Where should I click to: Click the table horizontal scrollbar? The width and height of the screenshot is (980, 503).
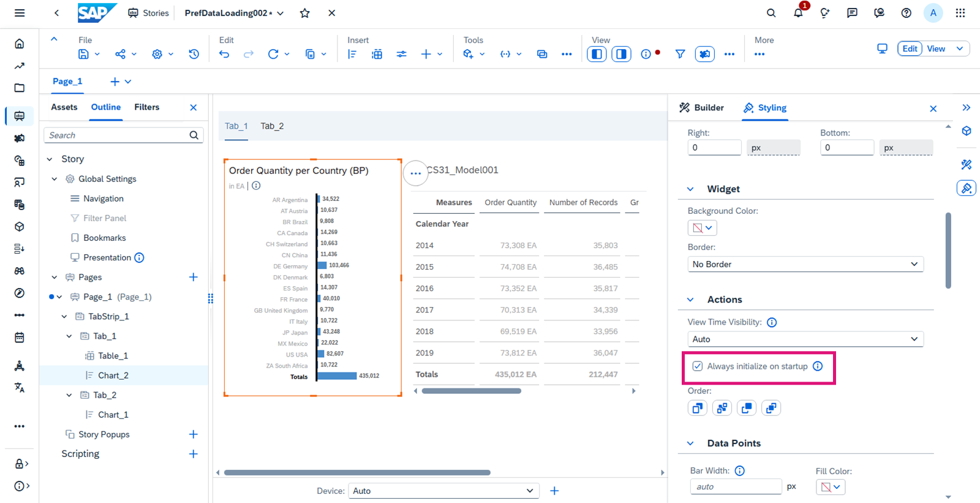coord(471,391)
